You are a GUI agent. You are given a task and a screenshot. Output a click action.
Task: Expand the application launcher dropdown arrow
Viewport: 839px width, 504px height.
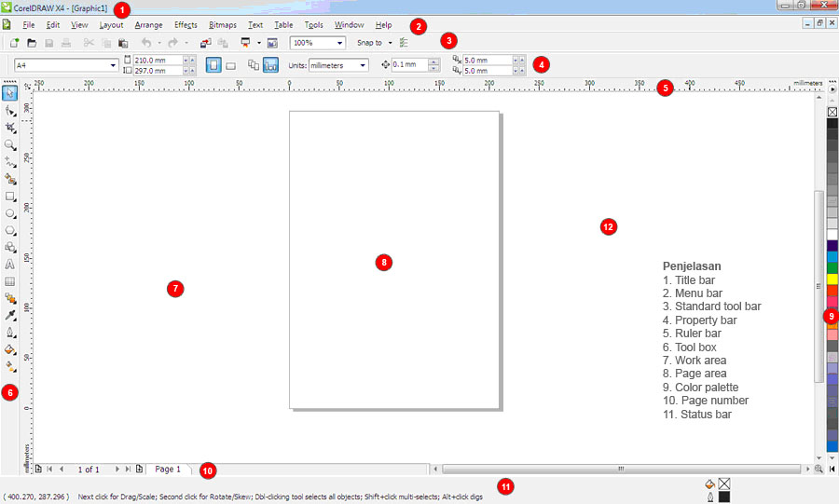[259, 43]
